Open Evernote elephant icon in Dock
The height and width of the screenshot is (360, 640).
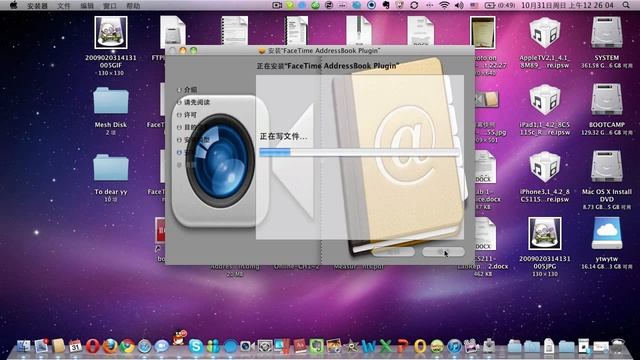[316, 346]
